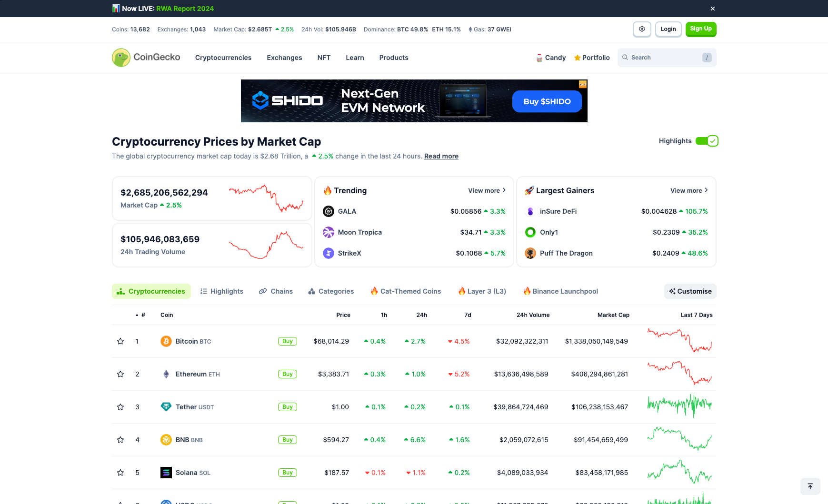The height and width of the screenshot is (504, 828).
Task: Sort by the Market Cap column header
Action: tap(613, 315)
